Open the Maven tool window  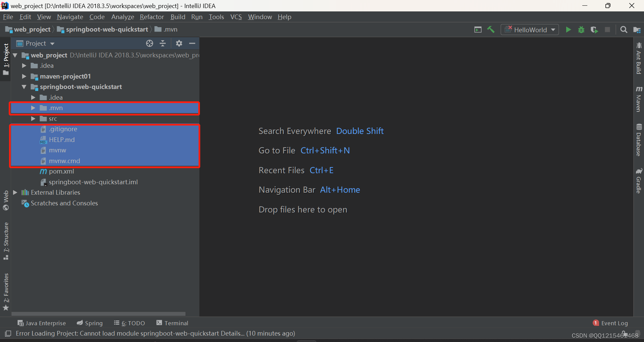(639, 99)
